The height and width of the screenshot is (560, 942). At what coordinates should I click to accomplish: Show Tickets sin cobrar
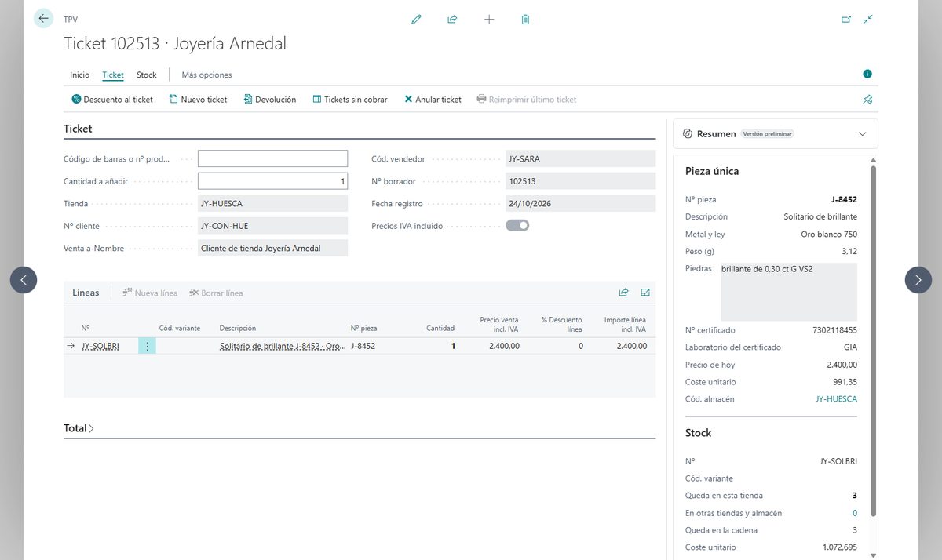(350, 100)
